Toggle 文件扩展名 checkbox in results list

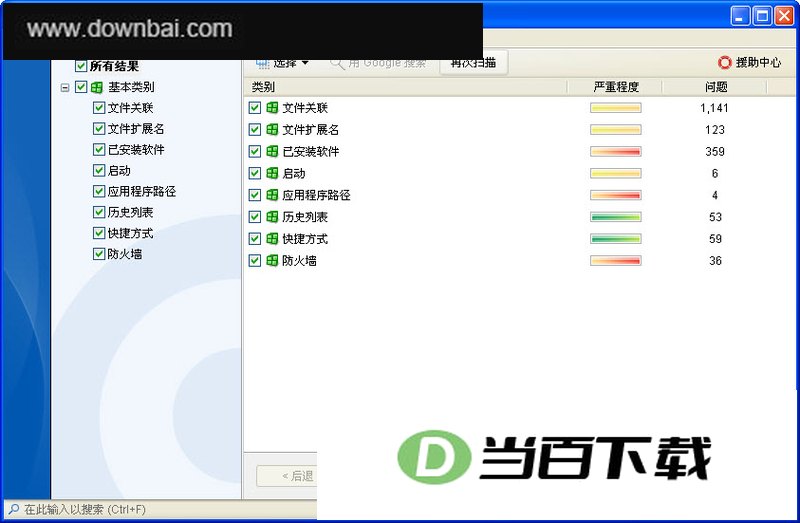[255, 130]
